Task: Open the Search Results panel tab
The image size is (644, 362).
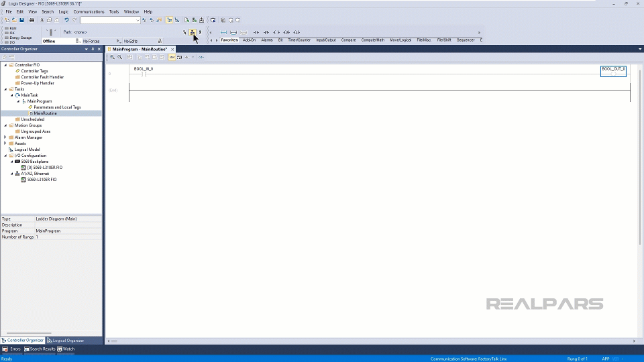Action: [40, 349]
